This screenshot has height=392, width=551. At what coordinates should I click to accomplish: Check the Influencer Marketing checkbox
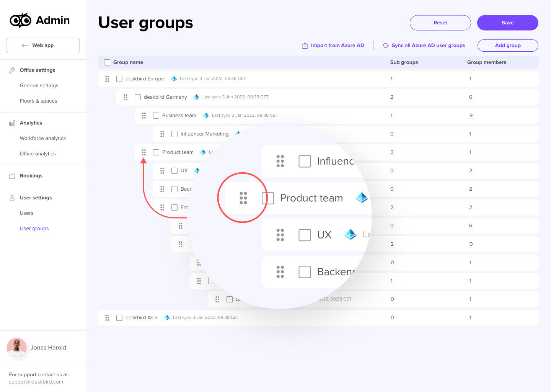click(174, 134)
